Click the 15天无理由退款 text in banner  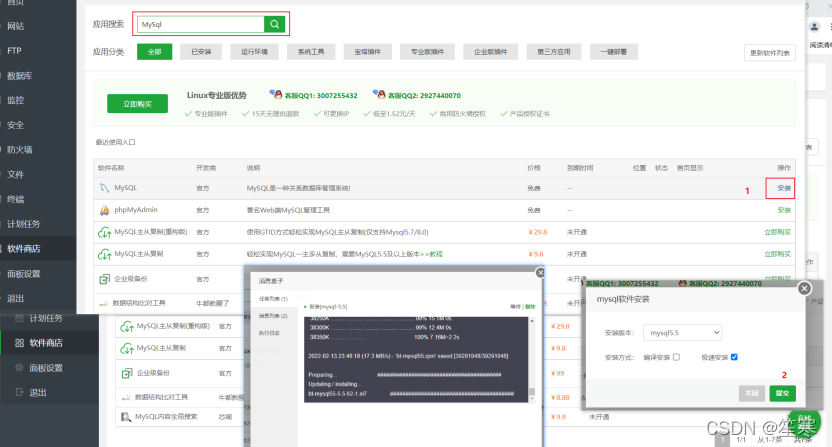coord(275,114)
